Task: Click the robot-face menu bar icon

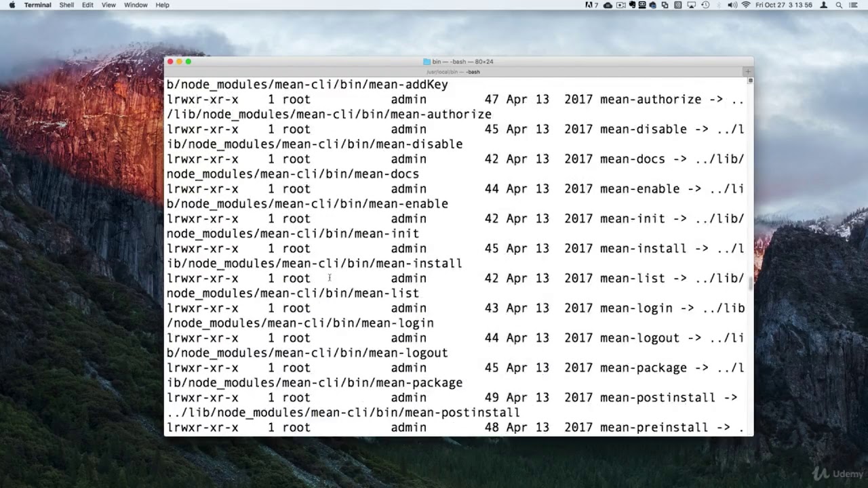Action: click(x=642, y=5)
